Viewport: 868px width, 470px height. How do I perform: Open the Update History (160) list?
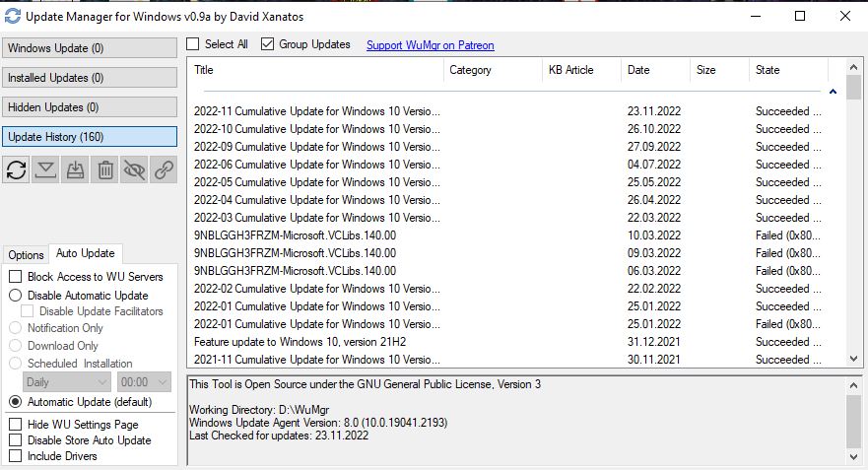click(90, 137)
